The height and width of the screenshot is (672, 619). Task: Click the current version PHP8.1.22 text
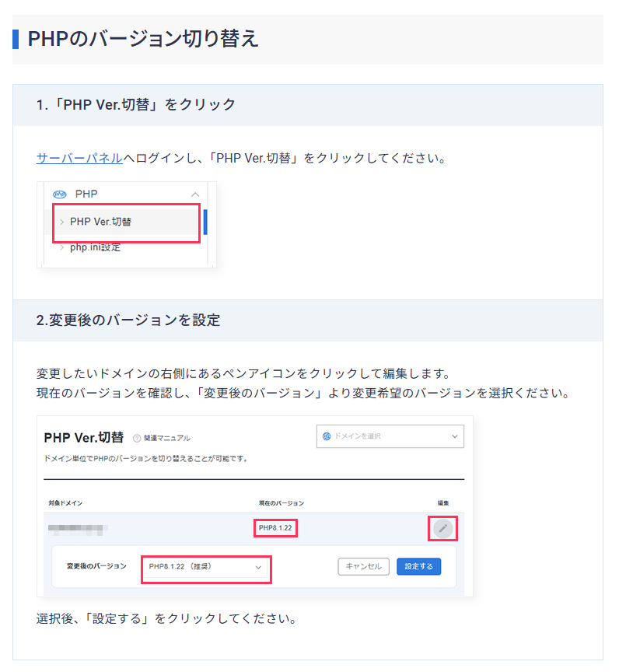(278, 529)
